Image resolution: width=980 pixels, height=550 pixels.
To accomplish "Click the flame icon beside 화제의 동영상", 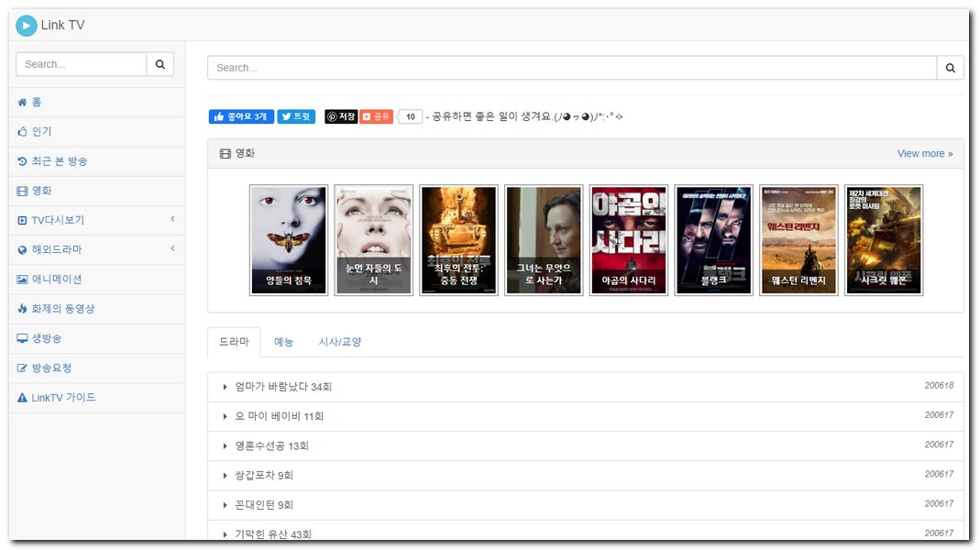I will click(x=23, y=309).
